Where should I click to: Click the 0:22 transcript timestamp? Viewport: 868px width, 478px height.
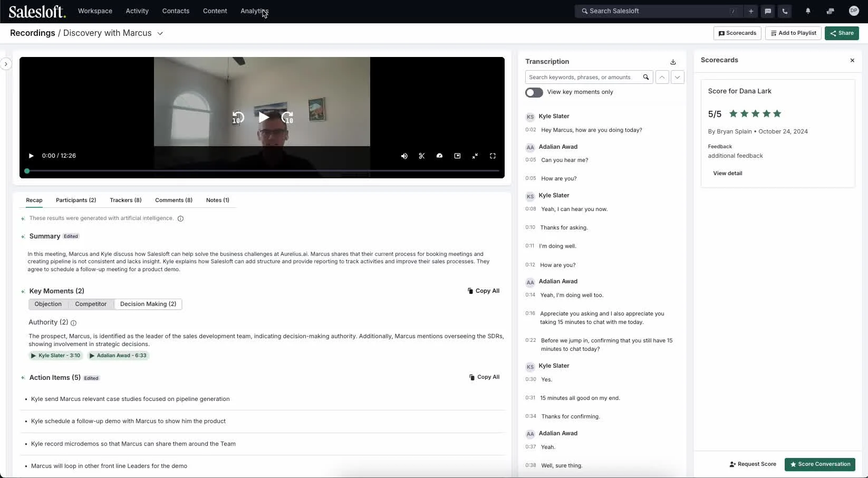[531, 341]
